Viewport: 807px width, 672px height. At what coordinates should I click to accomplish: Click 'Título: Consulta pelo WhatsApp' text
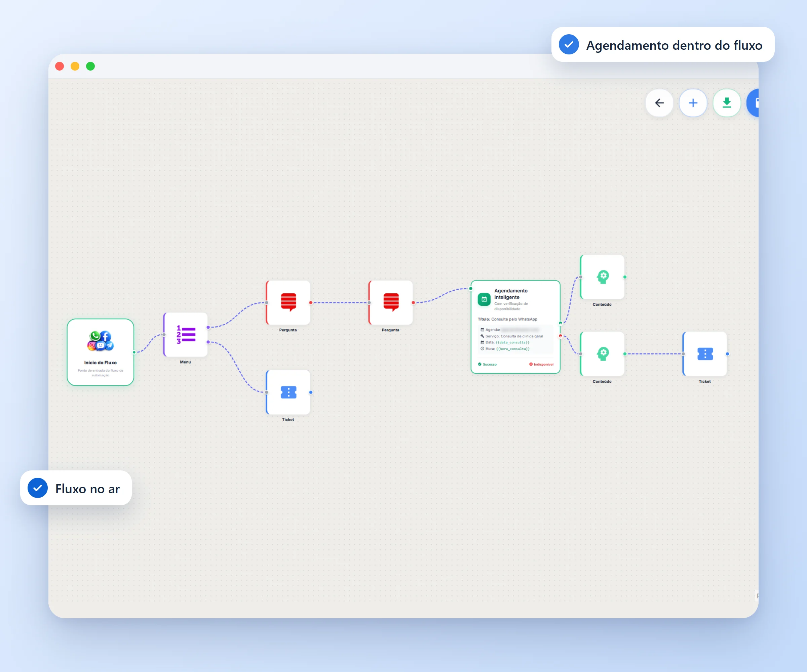(507, 319)
